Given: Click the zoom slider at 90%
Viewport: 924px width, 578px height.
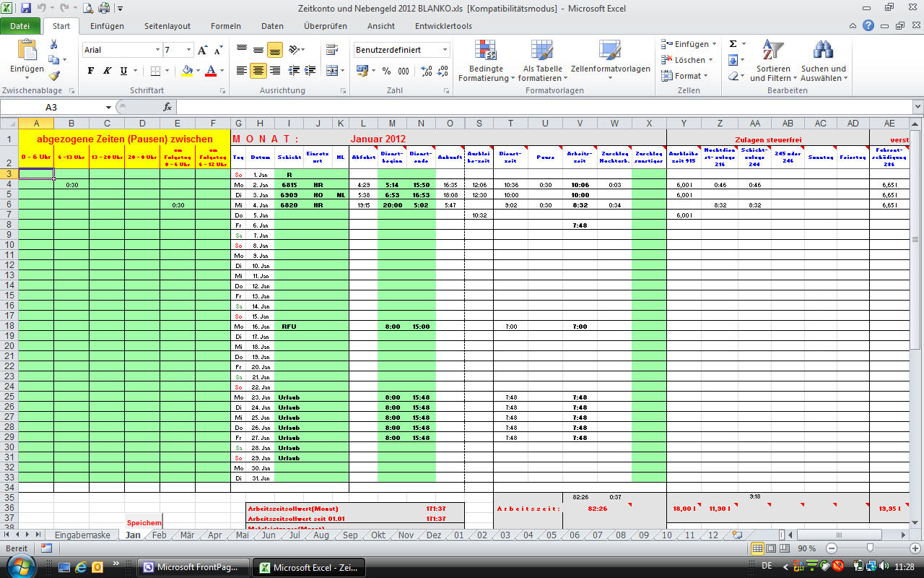Looking at the screenshot, I should pos(870,548).
